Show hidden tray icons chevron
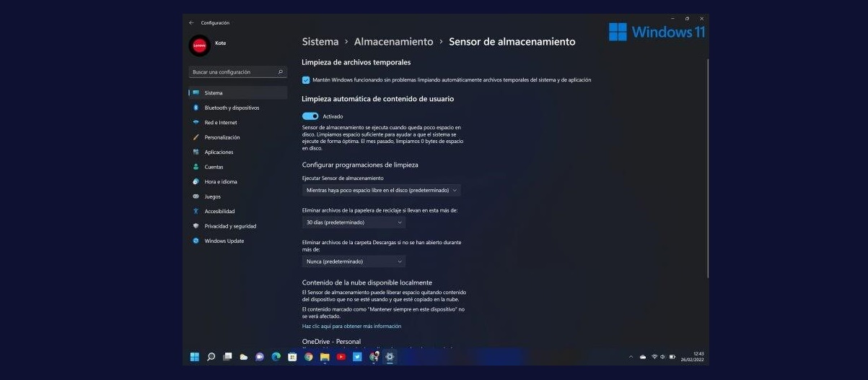The height and width of the screenshot is (380, 868). pyautogui.click(x=631, y=357)
